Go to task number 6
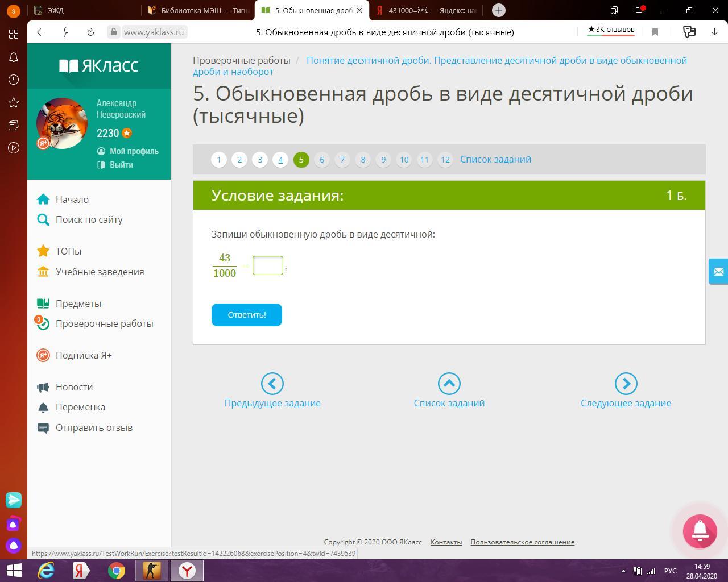 [x=322, y=160]
